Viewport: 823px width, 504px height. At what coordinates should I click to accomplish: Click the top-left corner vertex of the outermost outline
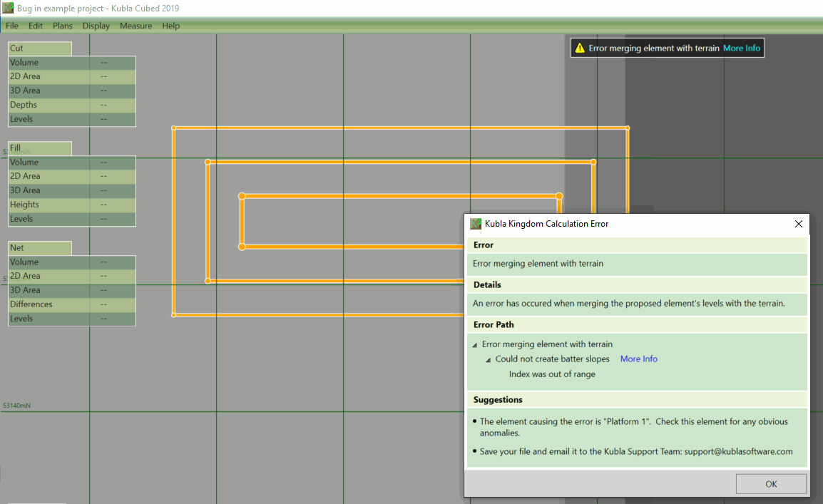click(x=173, y=128)
